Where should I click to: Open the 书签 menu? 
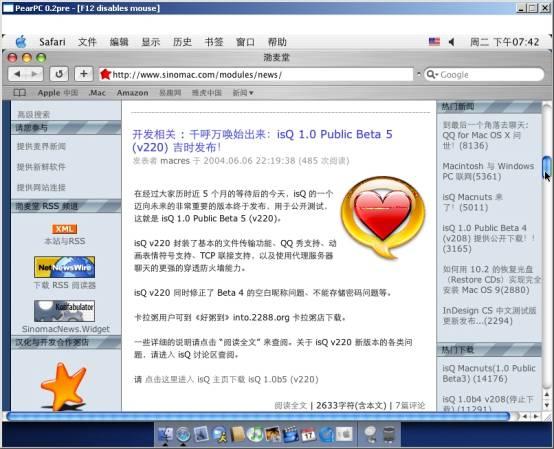pos(214,42)
